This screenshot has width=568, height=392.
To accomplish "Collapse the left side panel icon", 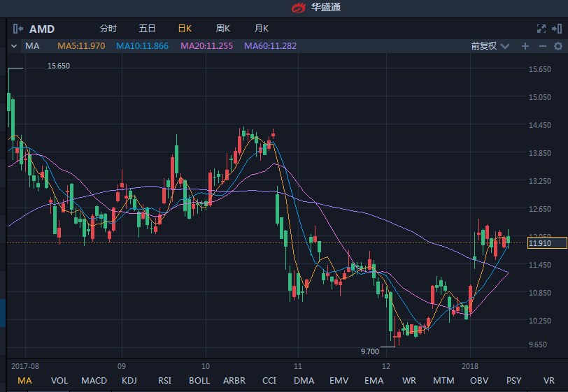I will (17, 29).
